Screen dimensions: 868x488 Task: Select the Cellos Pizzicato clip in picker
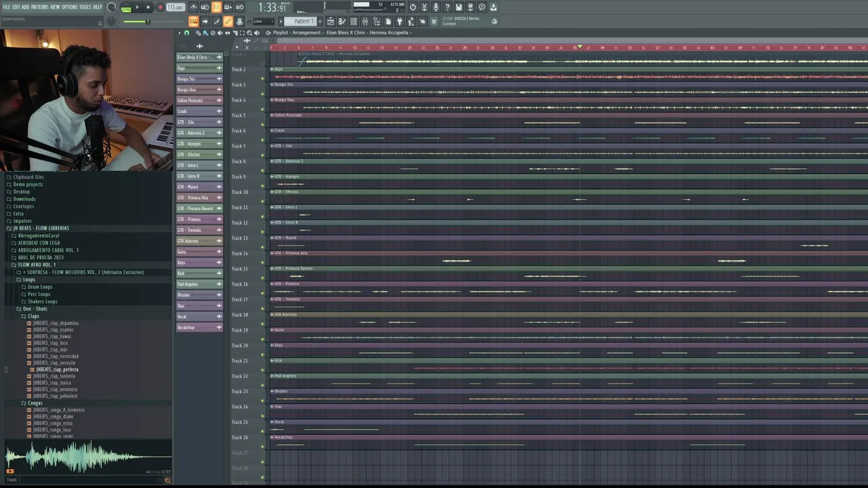click(x=199, y=100)
